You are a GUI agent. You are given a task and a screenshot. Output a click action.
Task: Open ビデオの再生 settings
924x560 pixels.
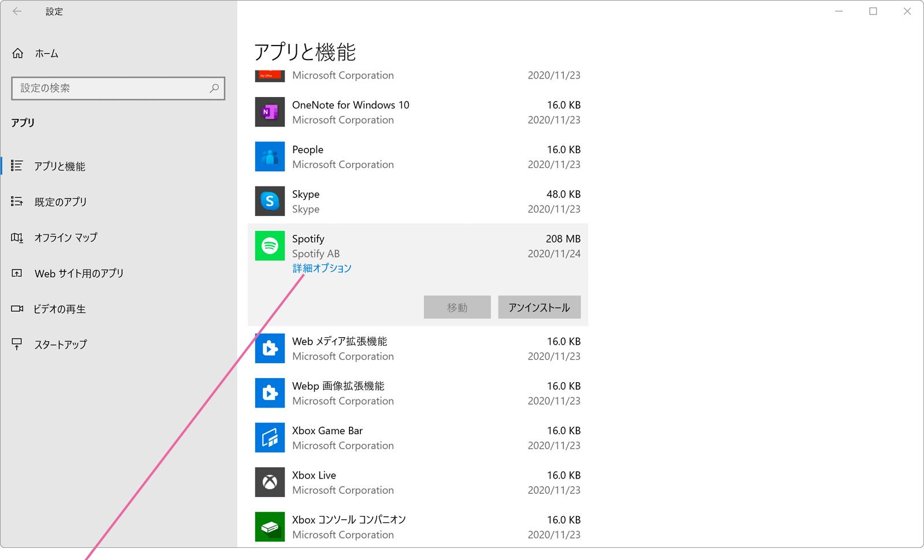click(x=59, y=309)
